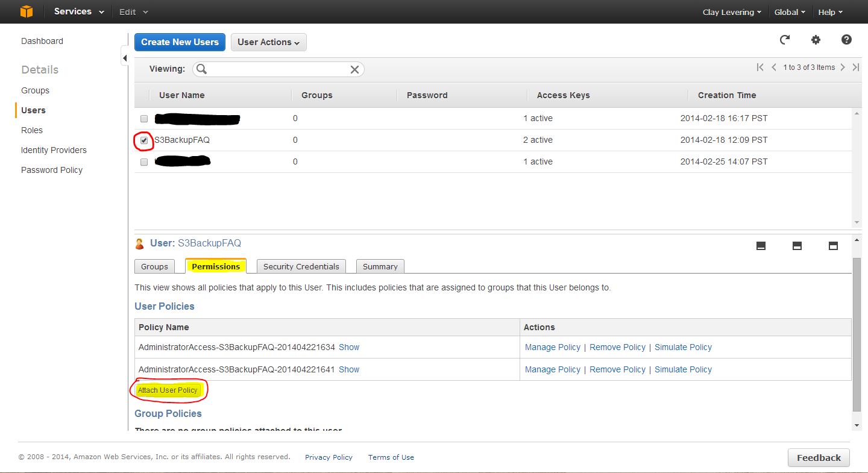Open Password Policy in sidebar
This screenshot has width=868, height=473.
(52, 170)
